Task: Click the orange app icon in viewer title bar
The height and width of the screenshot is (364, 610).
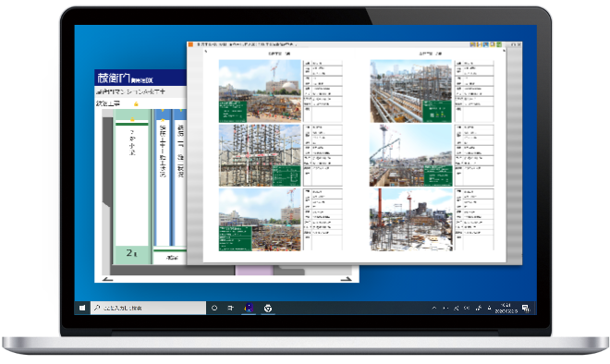Action: [190, 44]
